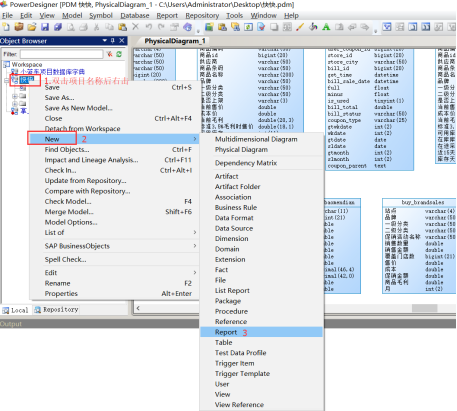Click the green refresh icon in Object Browser
This screenshot has height=411, width=457.
(119, 54)
